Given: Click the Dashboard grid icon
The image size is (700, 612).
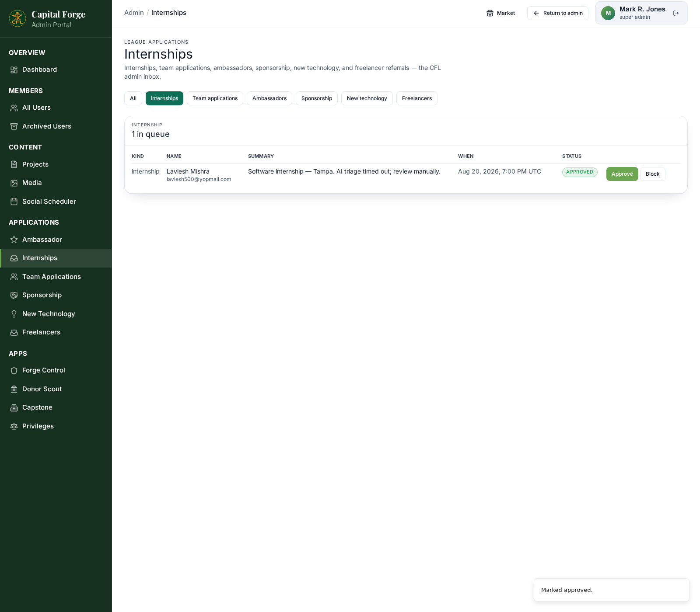Looking at the screenshot, I should click(x=14, y=70).
